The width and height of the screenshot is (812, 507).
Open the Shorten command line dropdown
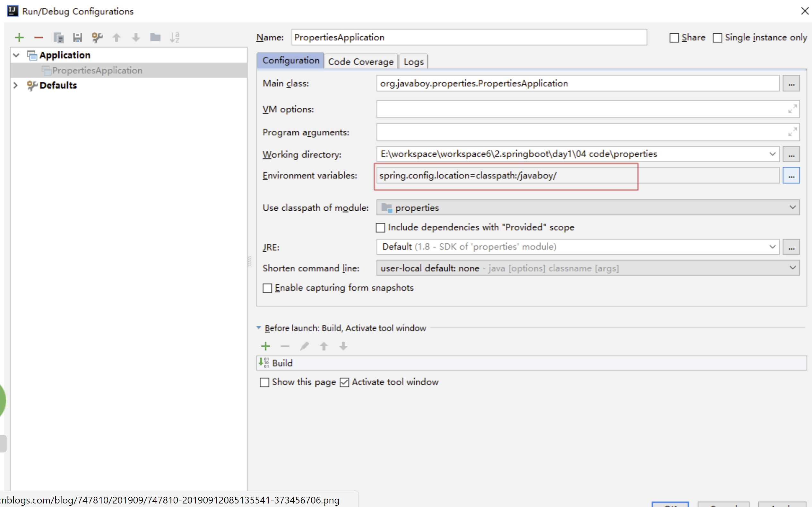[x=792, y=267]
